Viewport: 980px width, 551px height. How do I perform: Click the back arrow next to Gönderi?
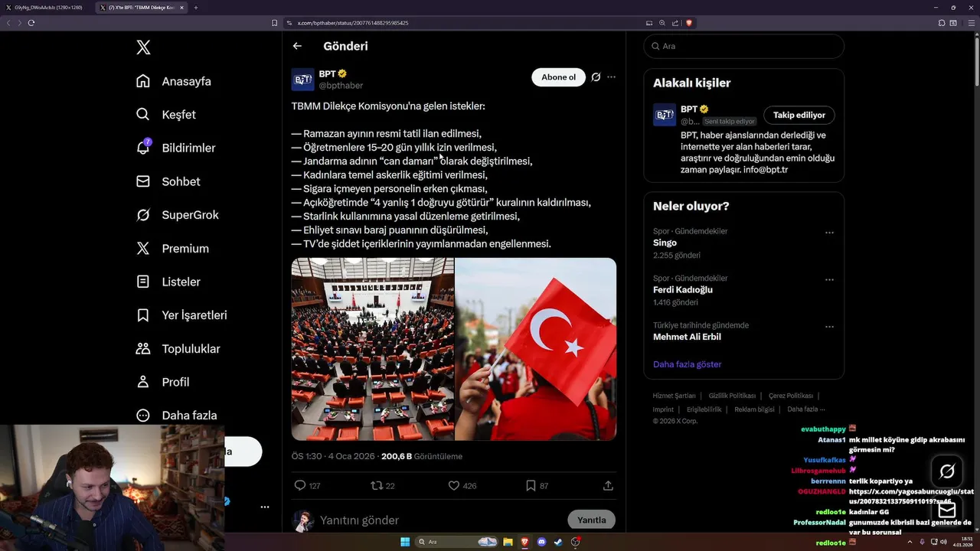click(297, 46)
